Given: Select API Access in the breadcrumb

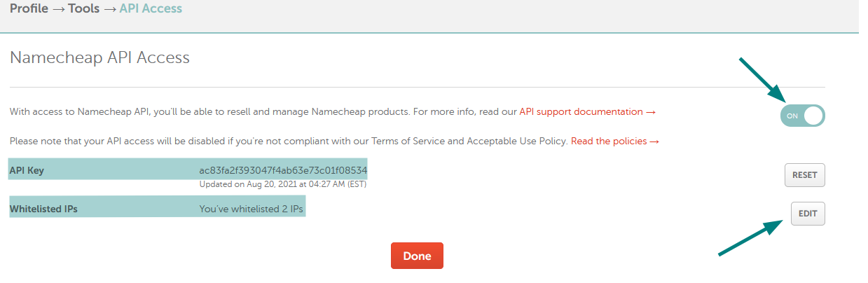Looking at the screenshot, I should [151, 9].
